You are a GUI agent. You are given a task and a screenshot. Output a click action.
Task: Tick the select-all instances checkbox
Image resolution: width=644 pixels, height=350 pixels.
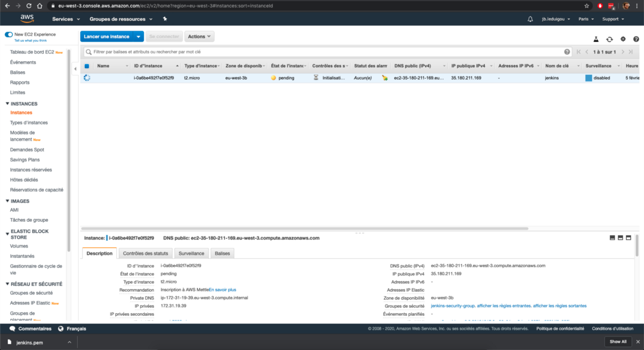(x=87, y=66)
